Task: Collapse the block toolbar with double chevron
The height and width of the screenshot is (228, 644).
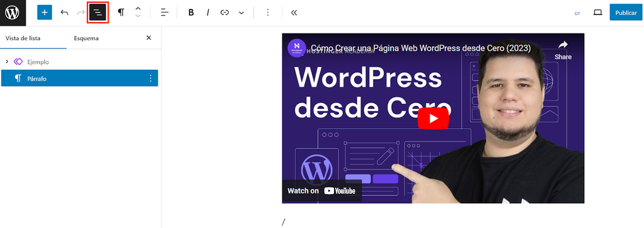Action: pyautogui.click(x=294, y=13)
